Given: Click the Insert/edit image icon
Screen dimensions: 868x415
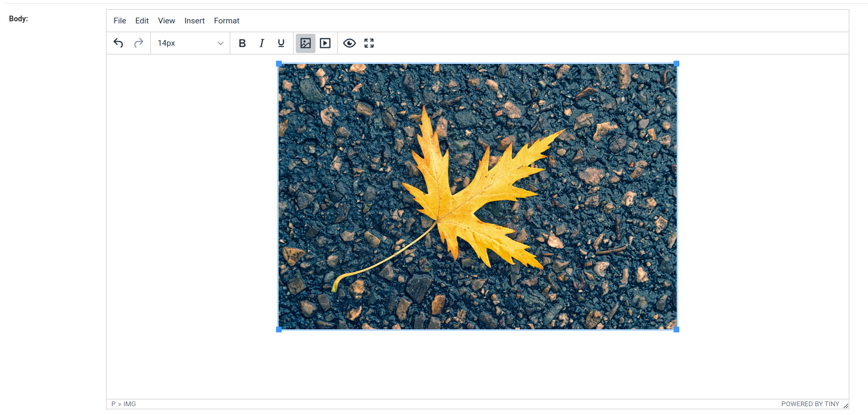Looking at the screenshot, I should pos(306,43).
